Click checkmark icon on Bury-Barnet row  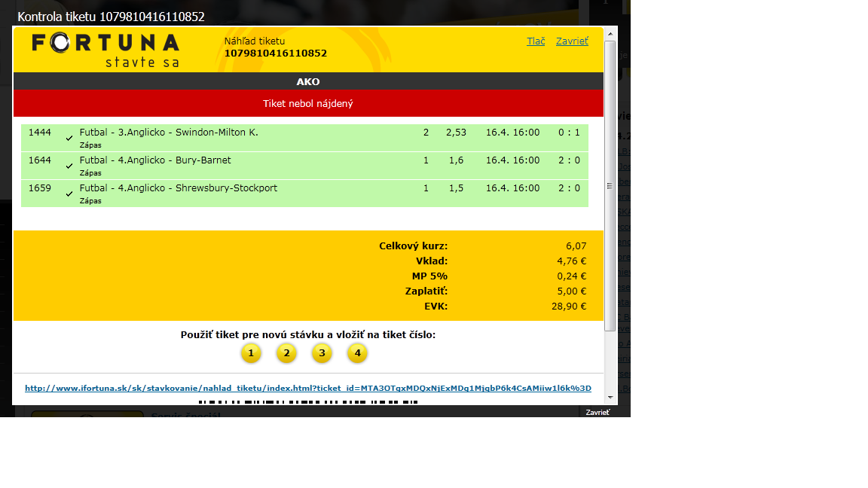(x=69, y=166)
